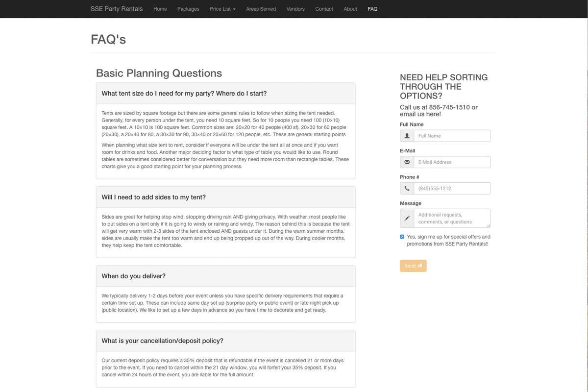The image size is (588, 392).
Task: Collapse the 'add sides to my tent' panel
Action: coord(154,197)
